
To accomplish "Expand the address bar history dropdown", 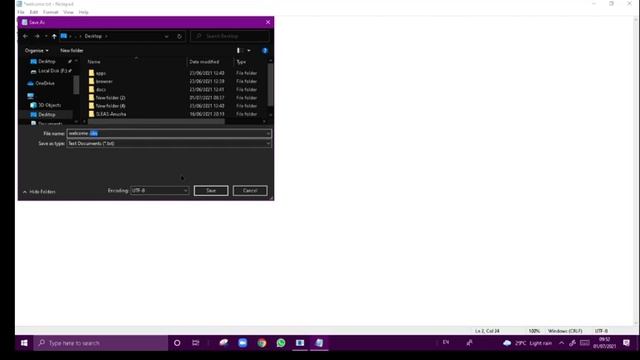I will pos(167,36).
